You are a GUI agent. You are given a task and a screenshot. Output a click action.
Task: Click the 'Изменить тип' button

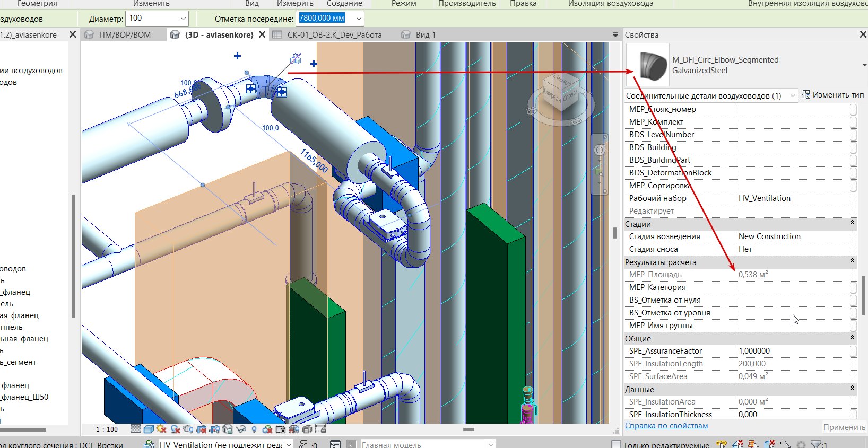tap(832, 95)
